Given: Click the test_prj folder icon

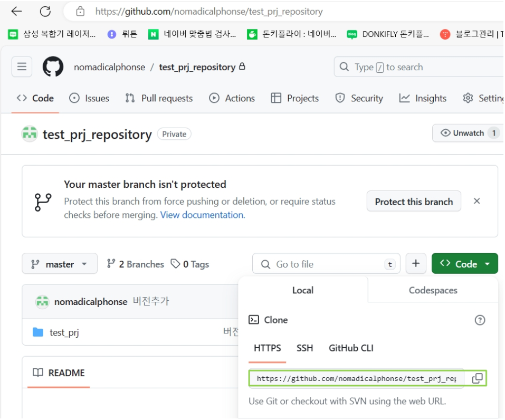Looking at the screenshot, I should (x=38, y=332).
